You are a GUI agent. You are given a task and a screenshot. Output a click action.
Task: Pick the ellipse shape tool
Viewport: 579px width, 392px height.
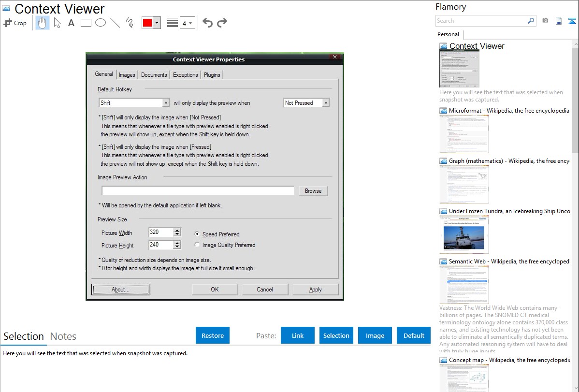point(101,23)
